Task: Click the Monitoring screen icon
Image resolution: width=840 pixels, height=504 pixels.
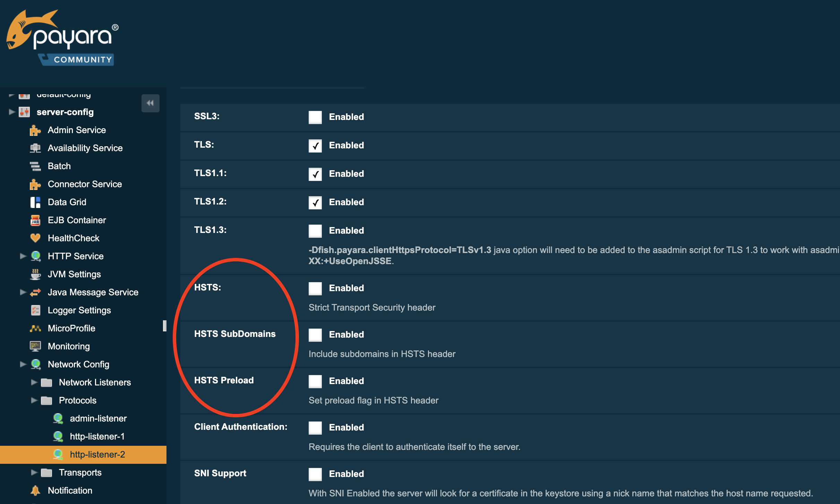Action: pos(35,346)
